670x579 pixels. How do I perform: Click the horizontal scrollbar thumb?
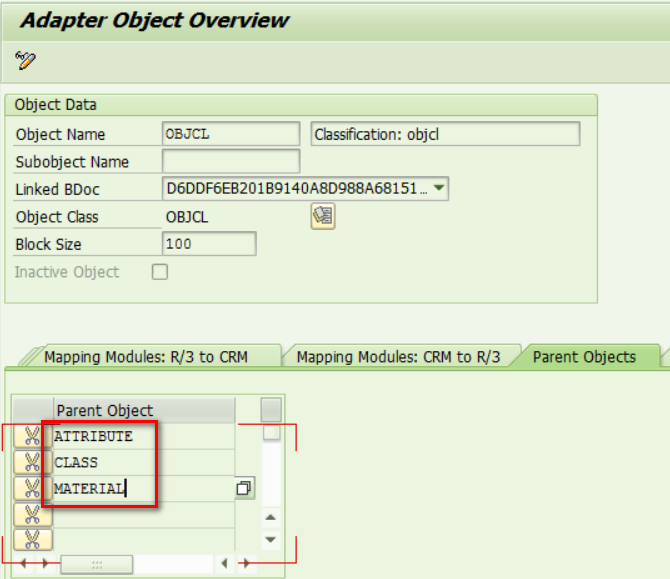[97, 564]
